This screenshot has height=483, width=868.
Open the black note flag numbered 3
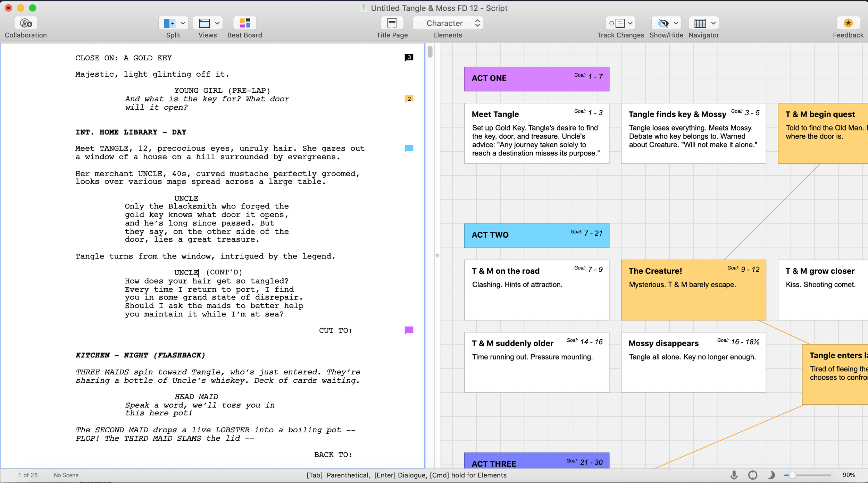click(409, 57)
